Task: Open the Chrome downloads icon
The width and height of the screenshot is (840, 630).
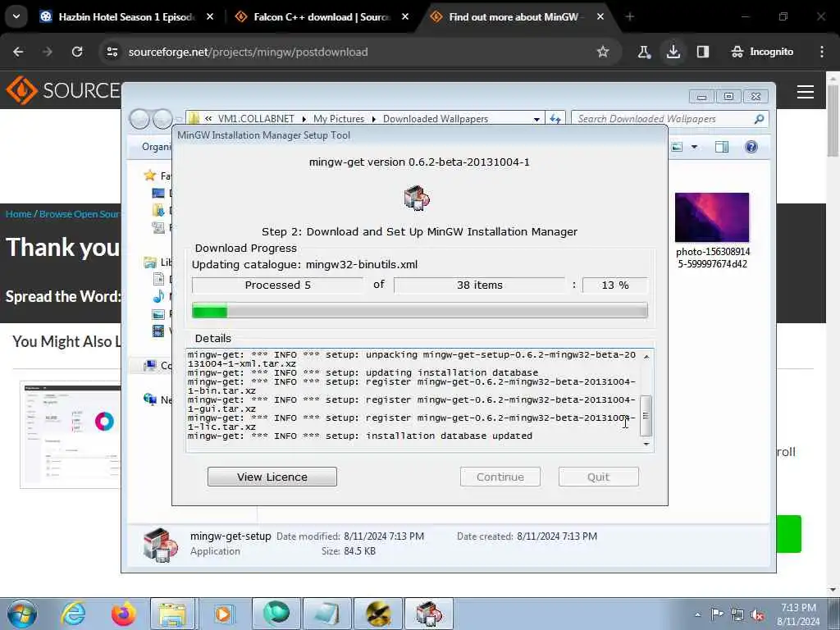Action: click(x=673, y=52)
